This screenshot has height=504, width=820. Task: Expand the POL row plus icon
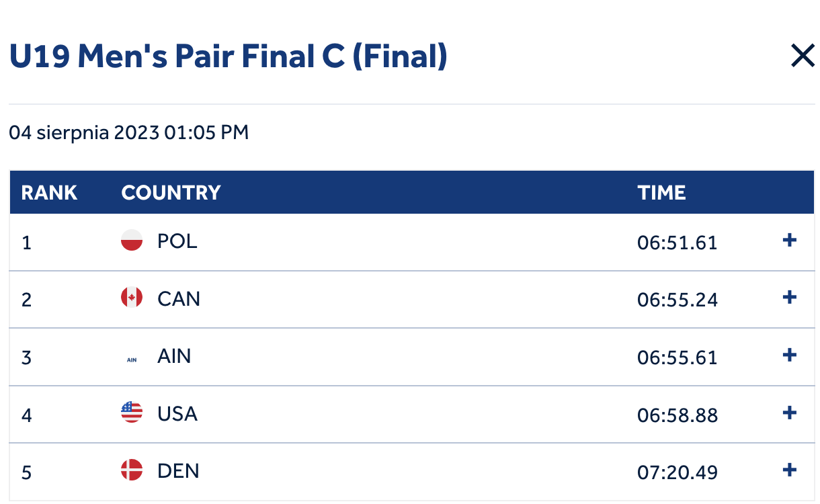[790, 240]
